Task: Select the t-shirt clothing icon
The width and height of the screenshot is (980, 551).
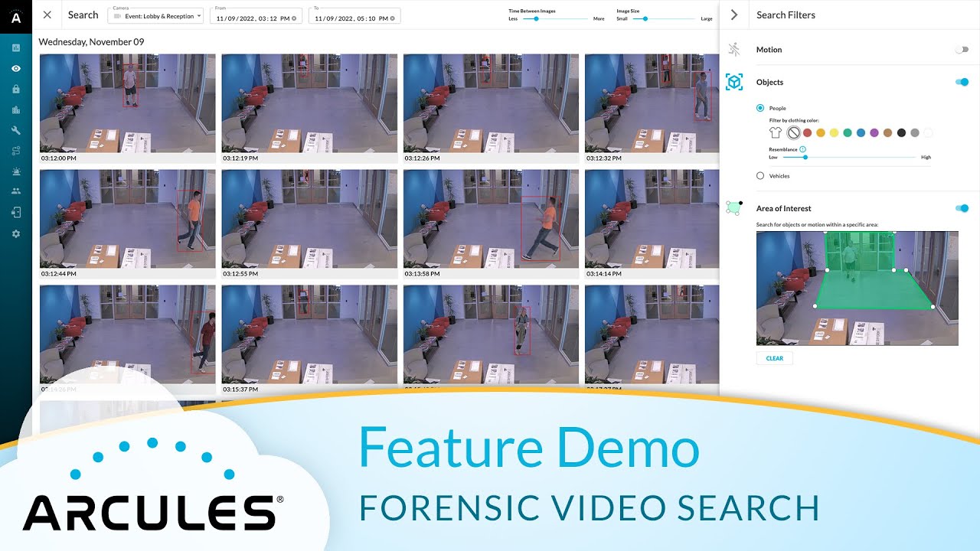Action: 776,132
